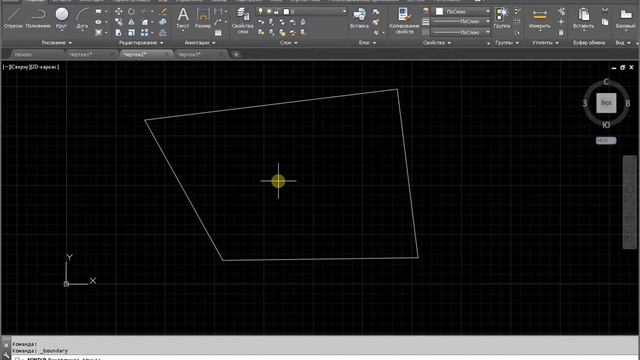Rotate view to ViewCube С direction
The image size is (640, 360).
coord(606,82)
